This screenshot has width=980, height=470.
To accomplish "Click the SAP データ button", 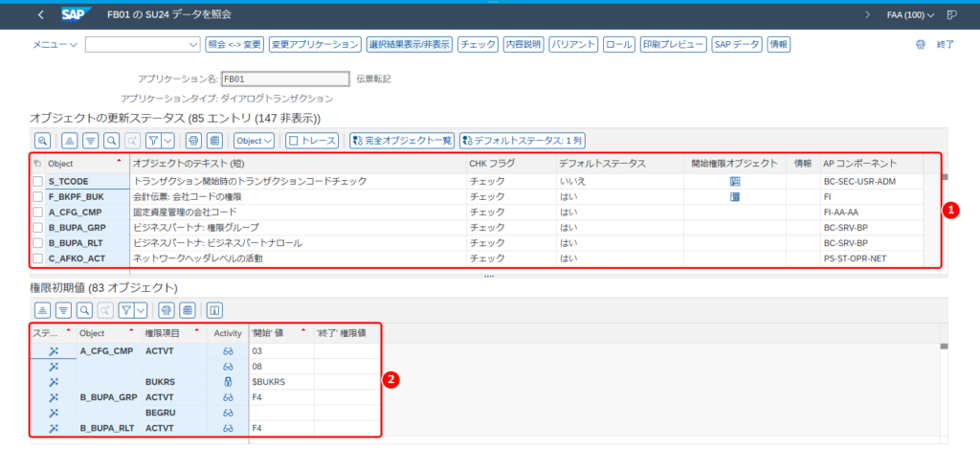I will [x=737, y=44].
